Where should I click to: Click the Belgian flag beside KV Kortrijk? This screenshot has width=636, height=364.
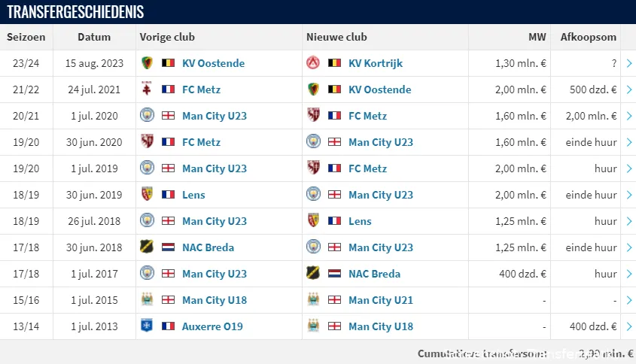pos(334,63)
